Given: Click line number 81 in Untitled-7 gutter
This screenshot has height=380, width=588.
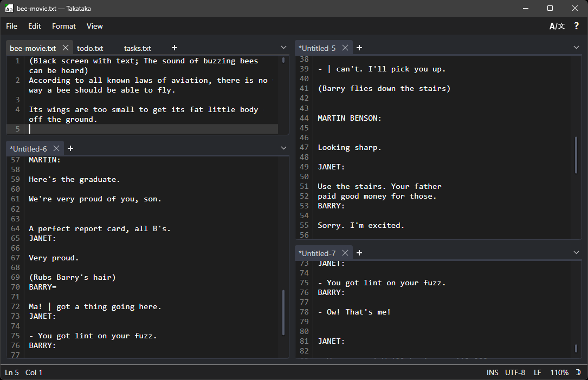Looking at the screenshot, I should [x=304, y=341].
